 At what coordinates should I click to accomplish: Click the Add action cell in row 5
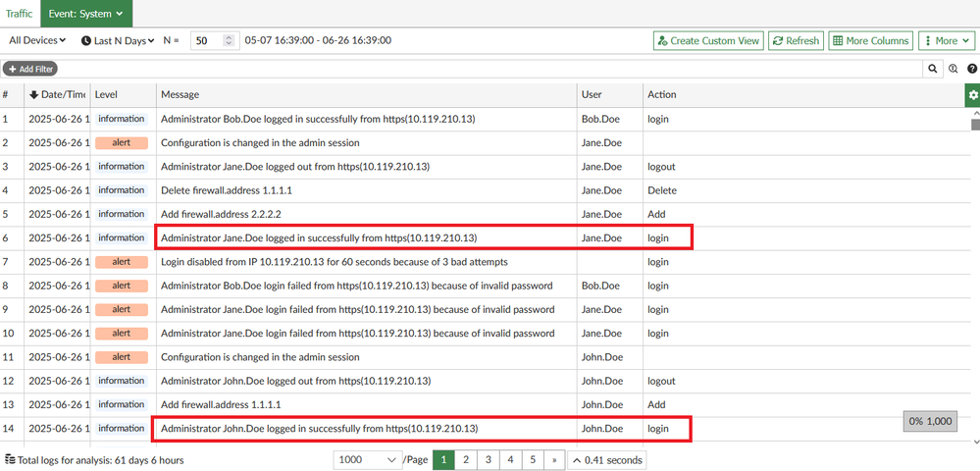click(x=656, y=214)
